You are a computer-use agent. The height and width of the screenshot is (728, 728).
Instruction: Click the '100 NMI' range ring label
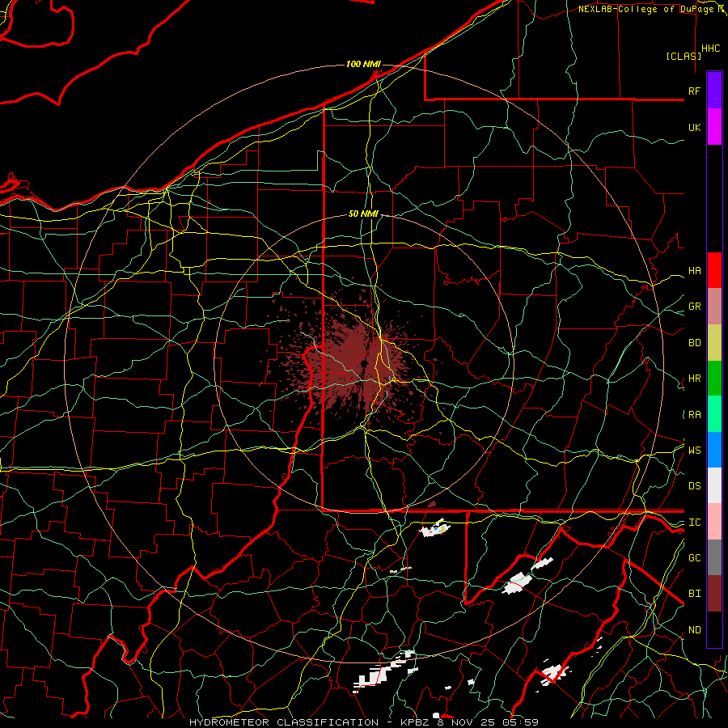[x=363, y=64]
